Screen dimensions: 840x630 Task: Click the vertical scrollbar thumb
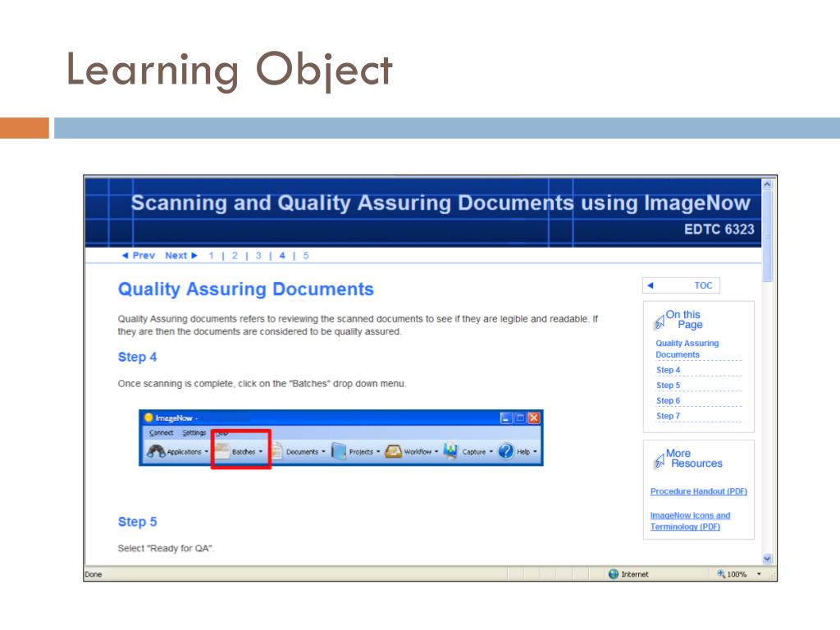[767, 236]
